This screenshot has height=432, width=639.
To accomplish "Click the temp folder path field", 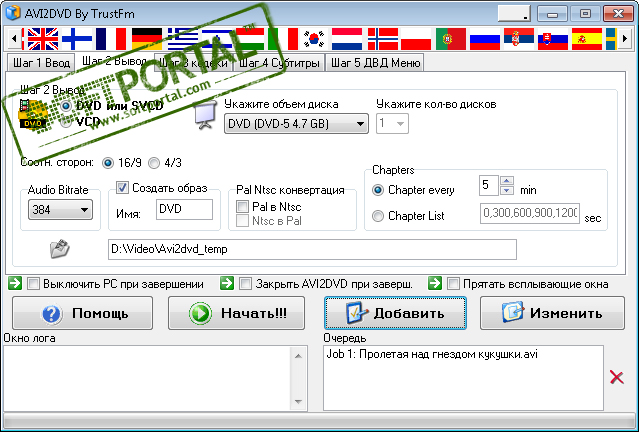I will (312, 249).
